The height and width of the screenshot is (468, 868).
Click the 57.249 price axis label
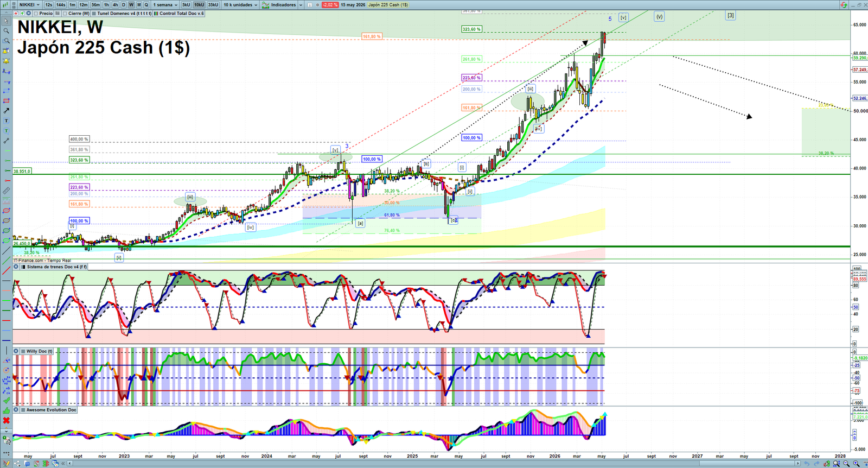pyautogui.click(x=859, y=70)
